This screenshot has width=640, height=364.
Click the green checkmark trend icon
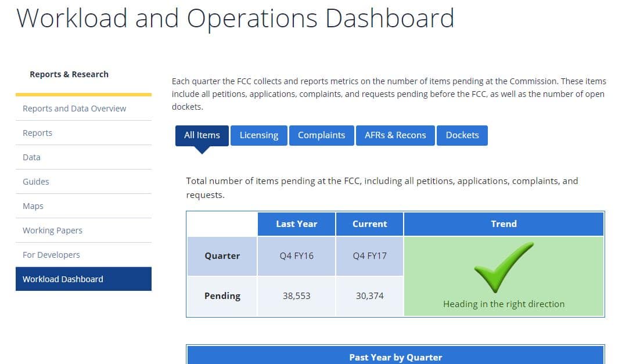pos(503,267)
